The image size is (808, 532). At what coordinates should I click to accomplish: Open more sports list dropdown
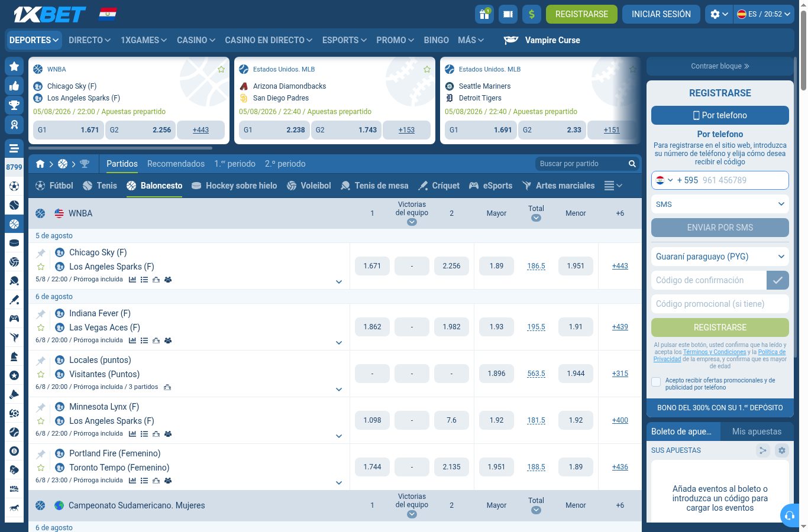click(x=613, y=186)
